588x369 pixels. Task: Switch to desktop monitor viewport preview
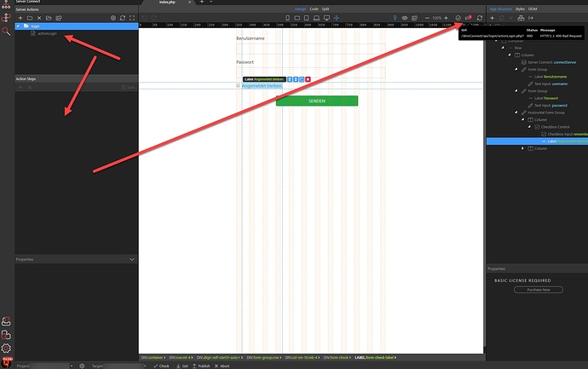coord(326,18)
